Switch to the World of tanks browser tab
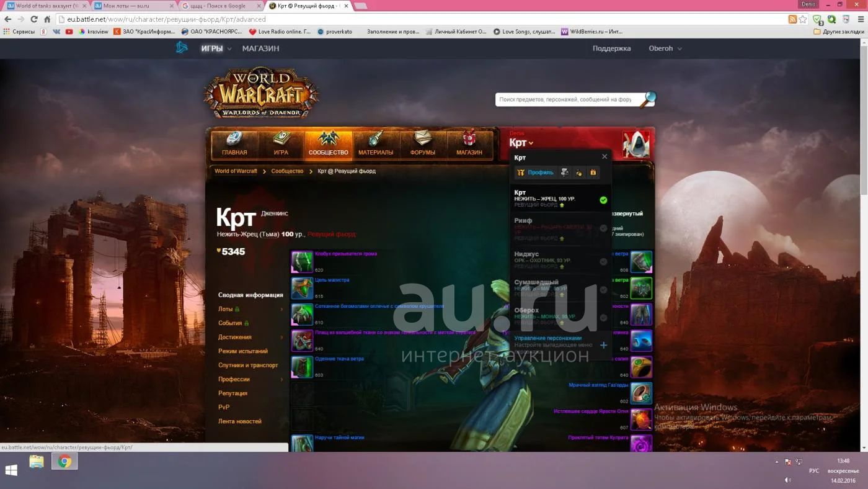 (x=45, y=6)
